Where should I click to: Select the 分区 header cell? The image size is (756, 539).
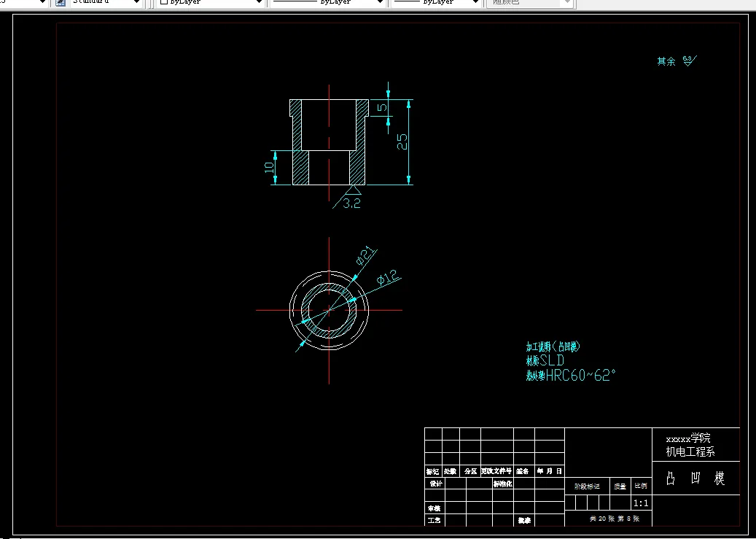[x=470, y=471]
